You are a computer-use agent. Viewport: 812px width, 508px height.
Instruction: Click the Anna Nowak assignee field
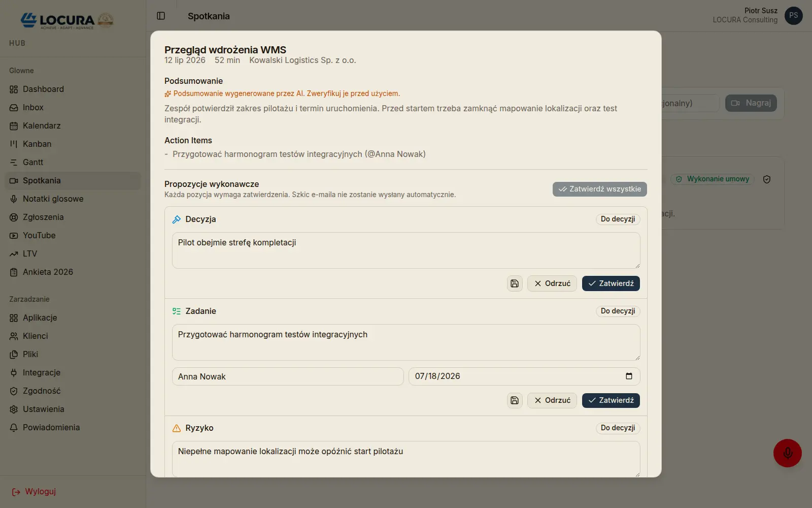click(x=288, y=376)
